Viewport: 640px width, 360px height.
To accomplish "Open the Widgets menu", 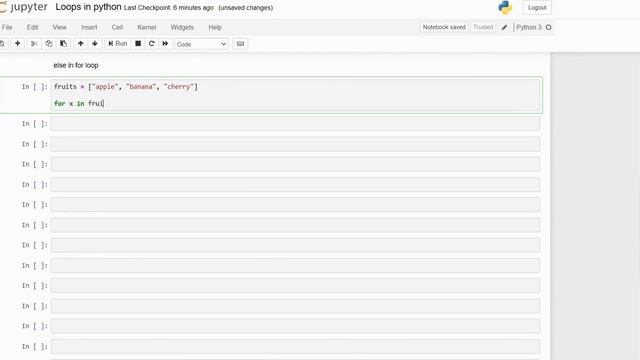I will click(x=182, y=27).
